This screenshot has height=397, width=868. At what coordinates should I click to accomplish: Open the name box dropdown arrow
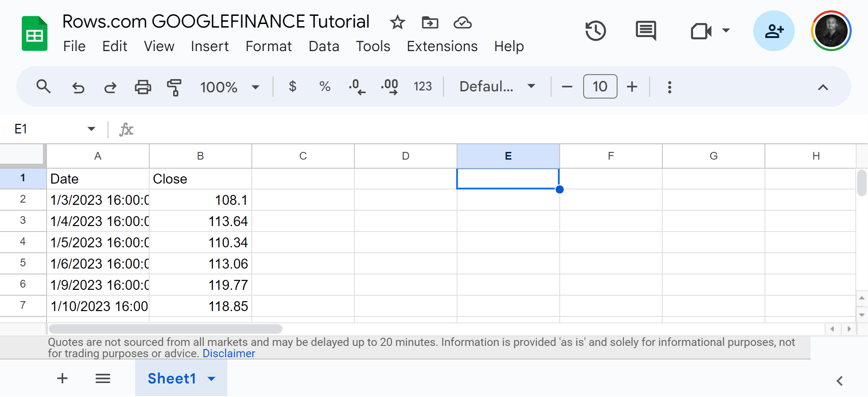coord(91,129)
